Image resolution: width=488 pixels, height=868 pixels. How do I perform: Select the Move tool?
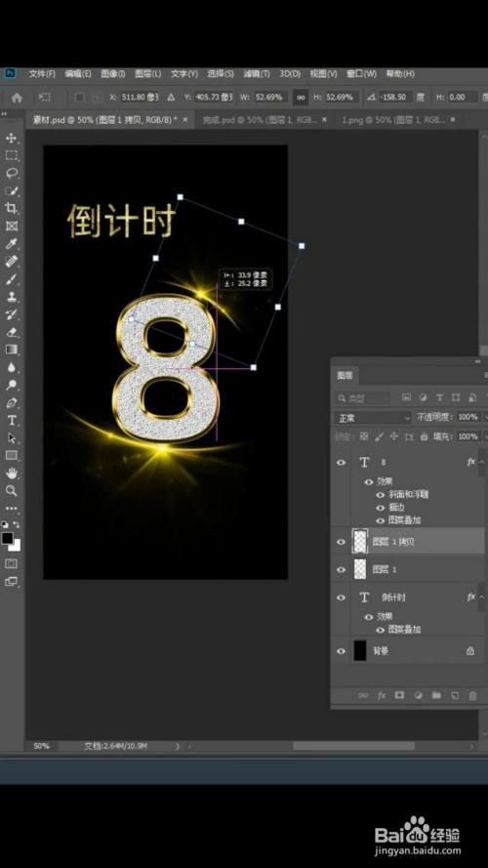11,138
